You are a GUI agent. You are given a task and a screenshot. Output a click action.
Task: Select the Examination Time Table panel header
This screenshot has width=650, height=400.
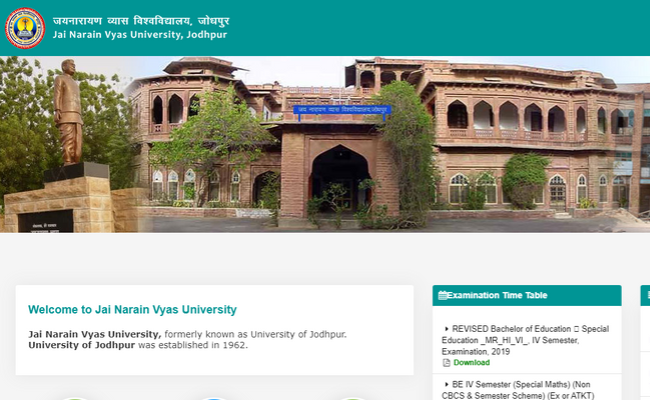[527, 295]
